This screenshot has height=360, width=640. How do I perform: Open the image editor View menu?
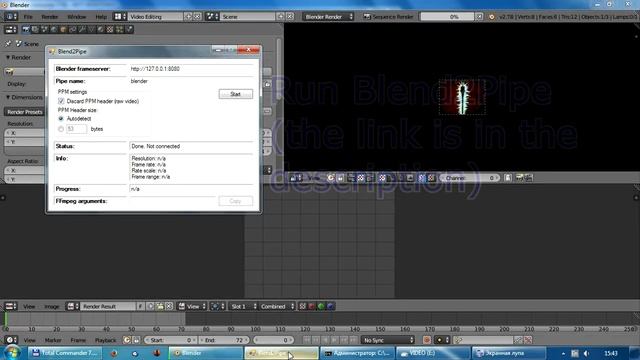pos(29,307)
